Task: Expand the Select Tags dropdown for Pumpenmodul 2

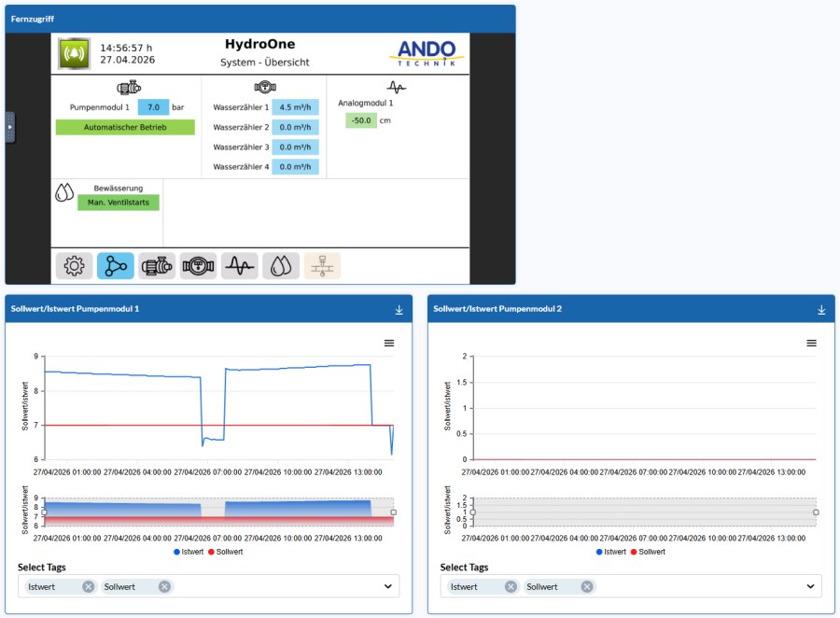Action: pyautogui.click(x=810, y=586)
